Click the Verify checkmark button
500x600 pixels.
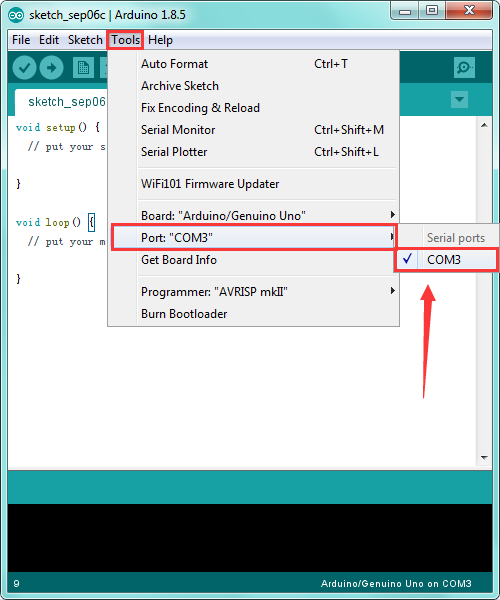tap(24, 68)
